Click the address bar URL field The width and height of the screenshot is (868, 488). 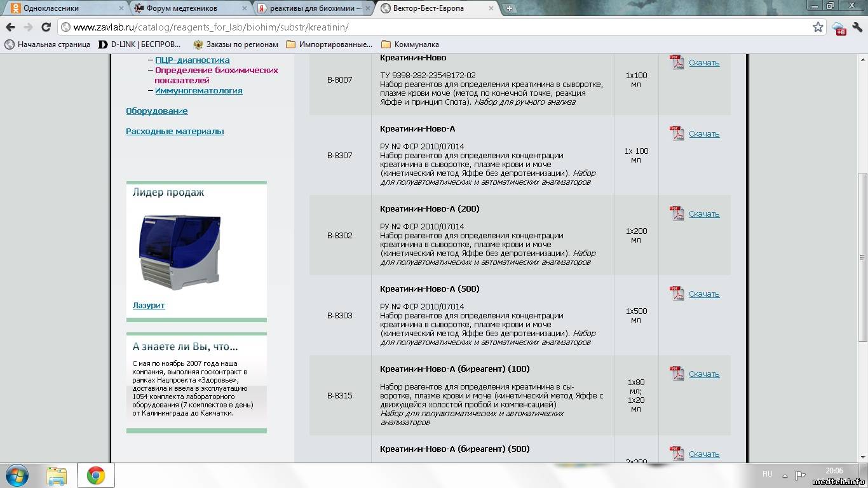[x=432, y=27]
